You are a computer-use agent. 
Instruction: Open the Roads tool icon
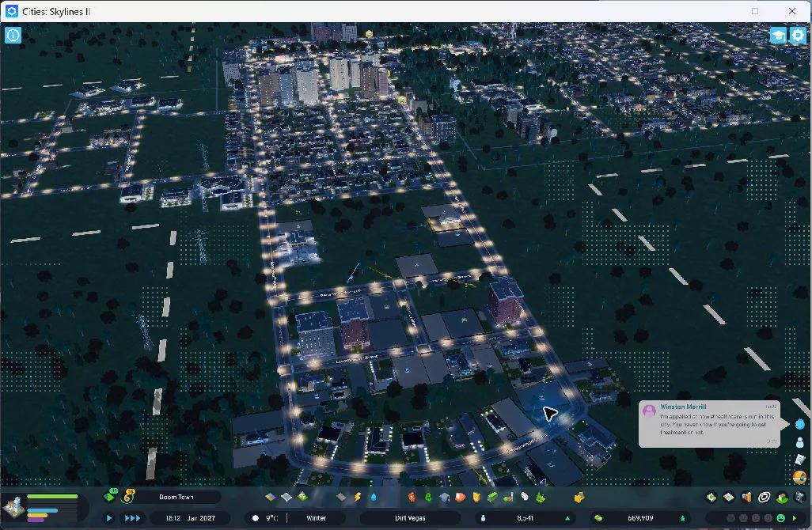[341, 498]
